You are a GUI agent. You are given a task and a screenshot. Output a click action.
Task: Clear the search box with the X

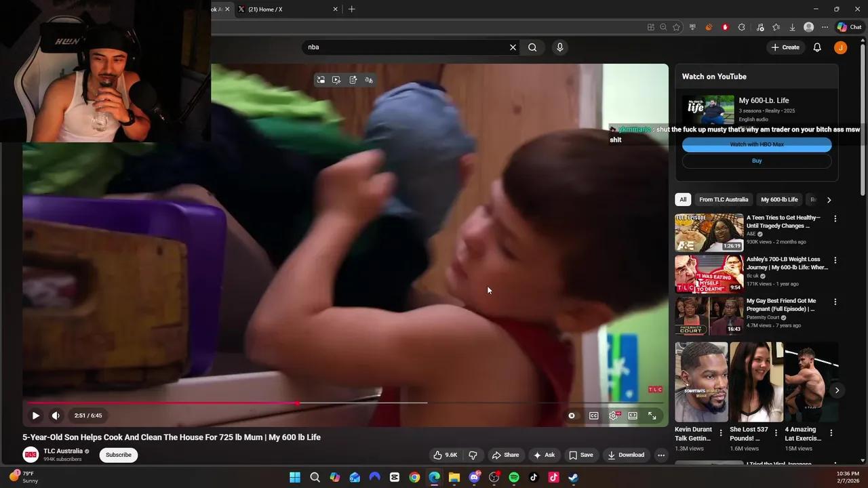513,47
